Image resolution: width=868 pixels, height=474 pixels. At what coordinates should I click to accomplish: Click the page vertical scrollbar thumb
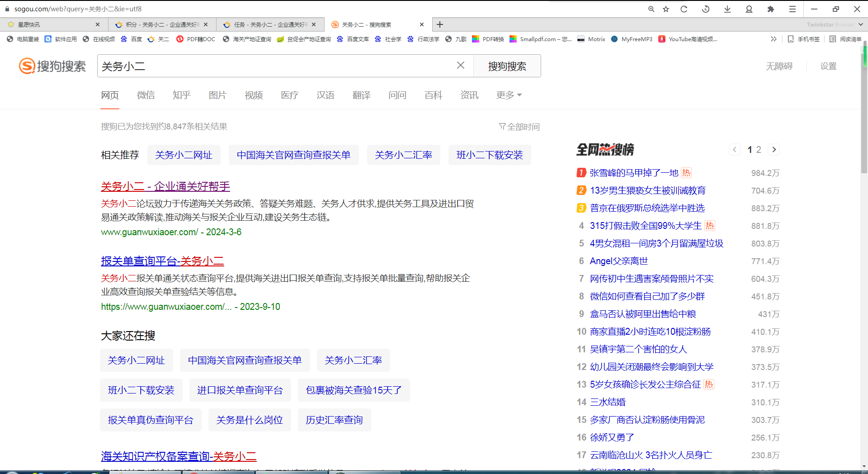[864, 106]
